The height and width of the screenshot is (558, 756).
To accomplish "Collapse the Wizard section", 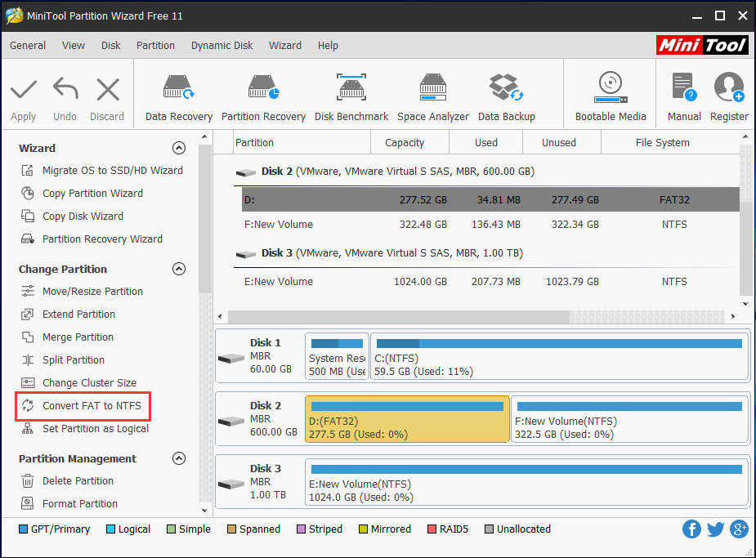I will point(179,148).
